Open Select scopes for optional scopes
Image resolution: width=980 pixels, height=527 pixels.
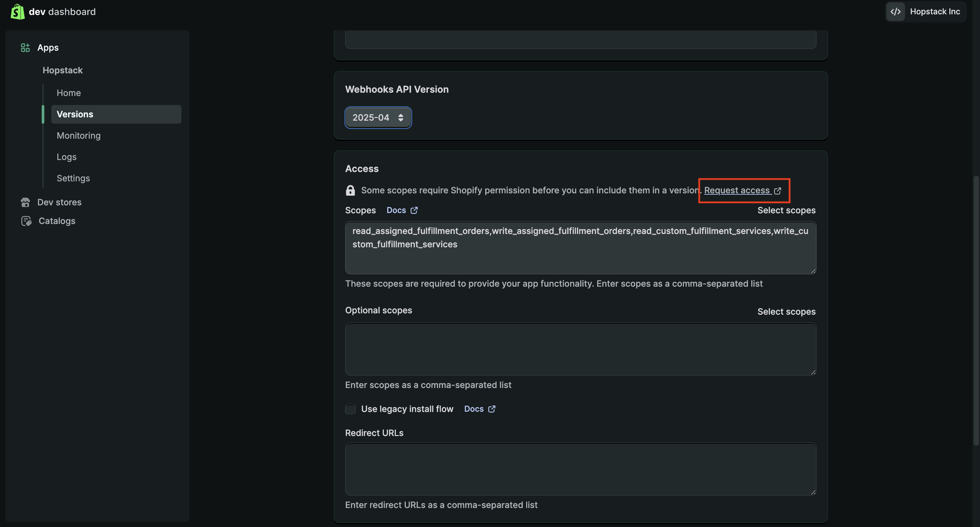coord(786,312)
